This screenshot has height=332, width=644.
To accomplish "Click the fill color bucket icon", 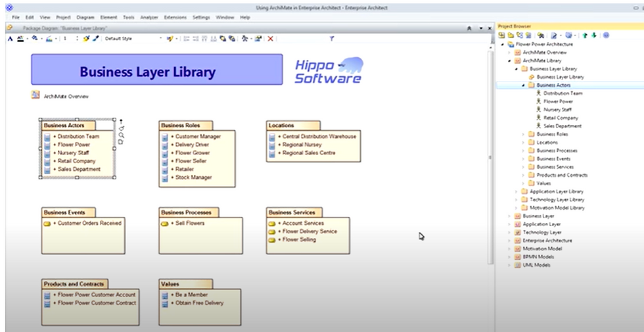I will [x=34, y=38].
